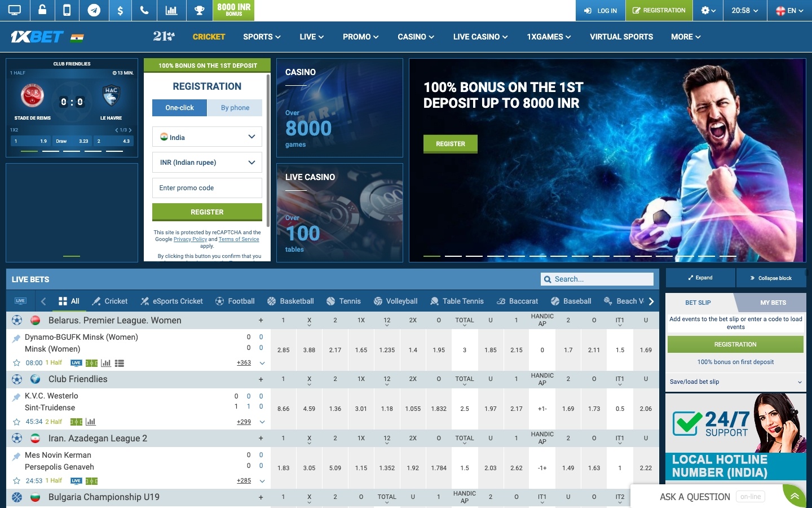Image resolution: width=812 pixels, height=508 pixels.
Task: Open the Save/load bet slip dropdown
Action: 735,382
